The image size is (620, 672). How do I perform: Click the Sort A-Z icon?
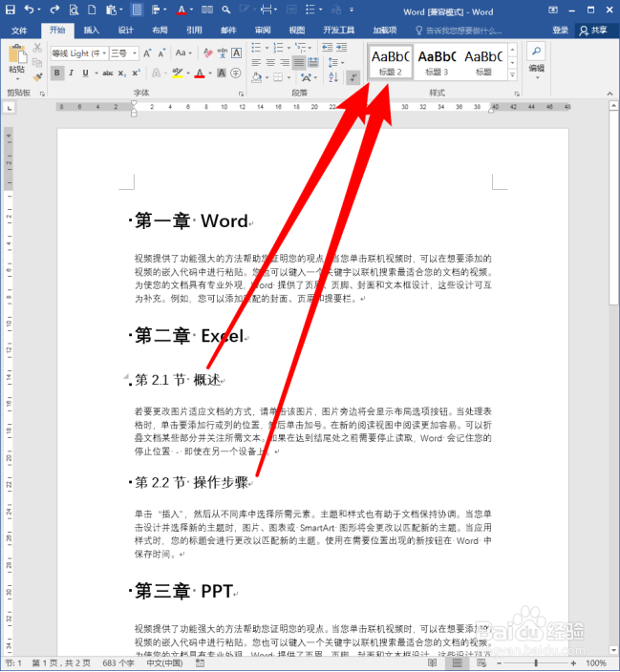pyautogui.click(x=333, y=77)
